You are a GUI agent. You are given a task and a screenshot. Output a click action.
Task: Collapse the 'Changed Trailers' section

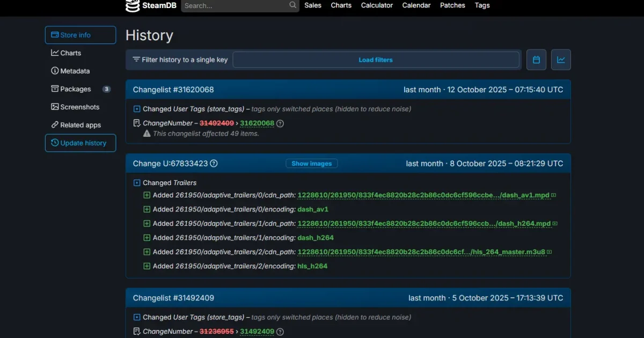pos(137,182)
